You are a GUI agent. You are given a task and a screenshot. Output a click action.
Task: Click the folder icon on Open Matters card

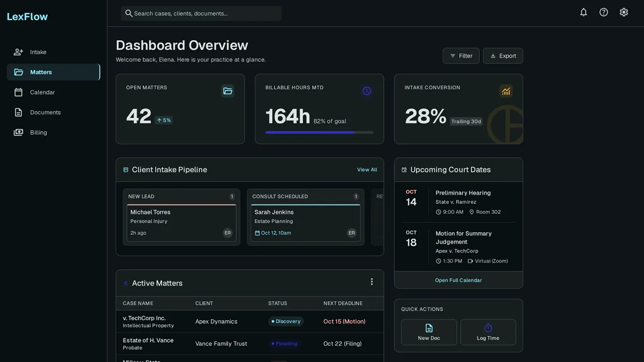pyautogui.click(x=228, y=91)
